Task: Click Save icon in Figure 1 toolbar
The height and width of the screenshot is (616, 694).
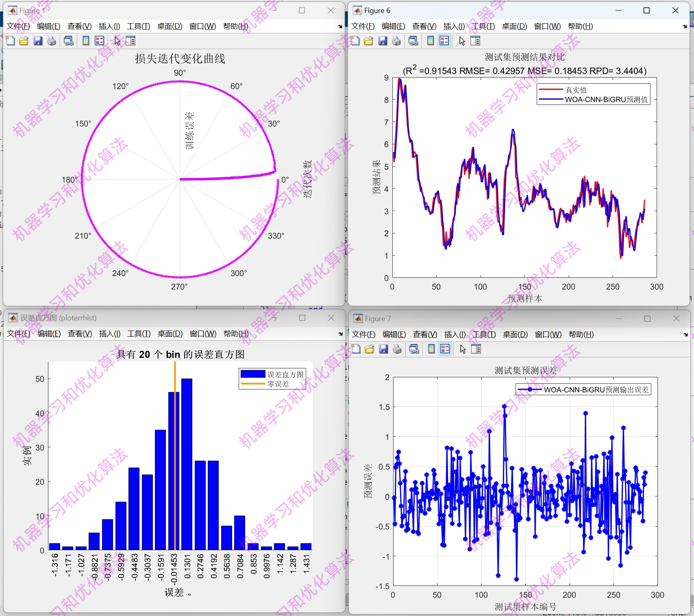Action: [38, 41]
